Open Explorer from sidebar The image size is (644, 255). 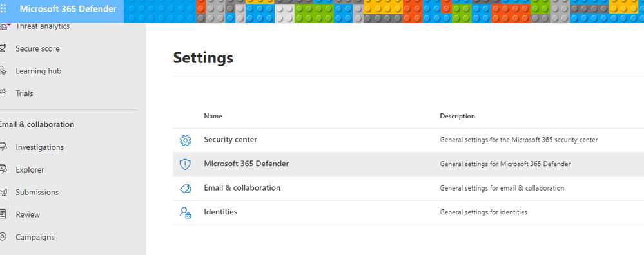30,170
